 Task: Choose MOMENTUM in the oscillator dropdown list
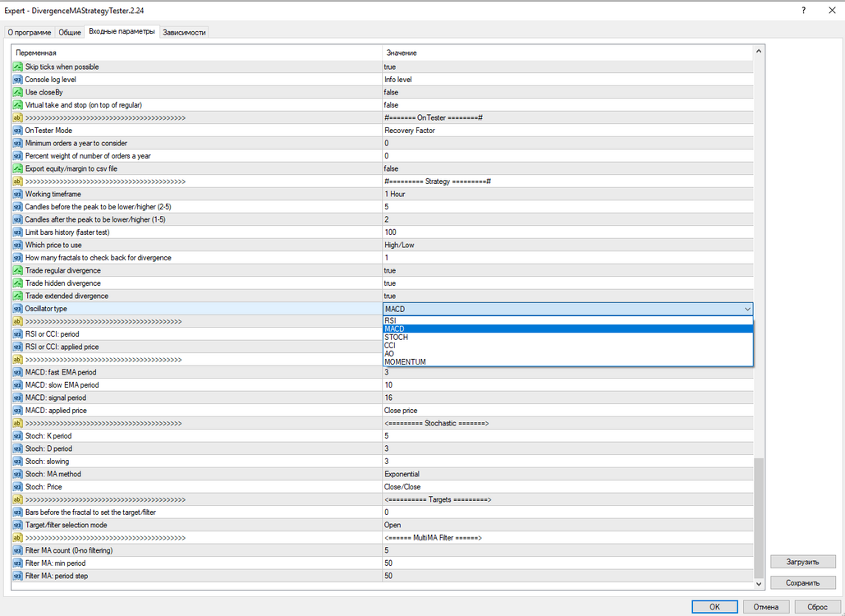(x=568, y=362)
